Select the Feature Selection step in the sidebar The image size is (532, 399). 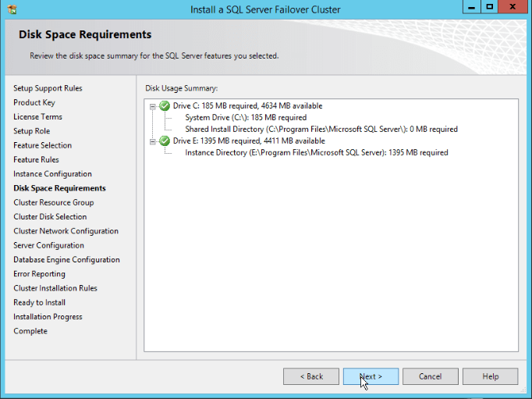coord(42,145)
